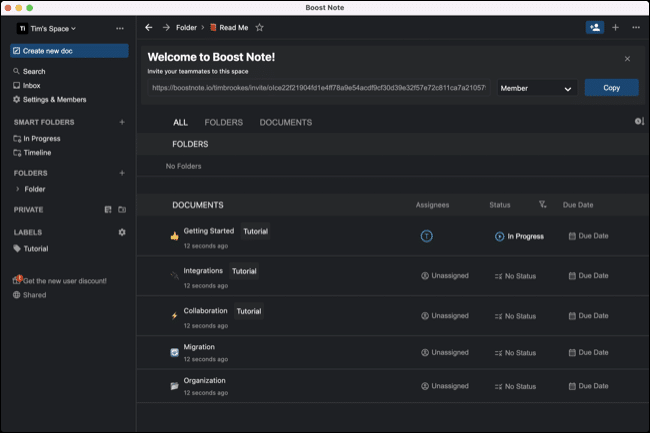Click the invite URL field
The image size is (650, 433).
tap(318, 88)
